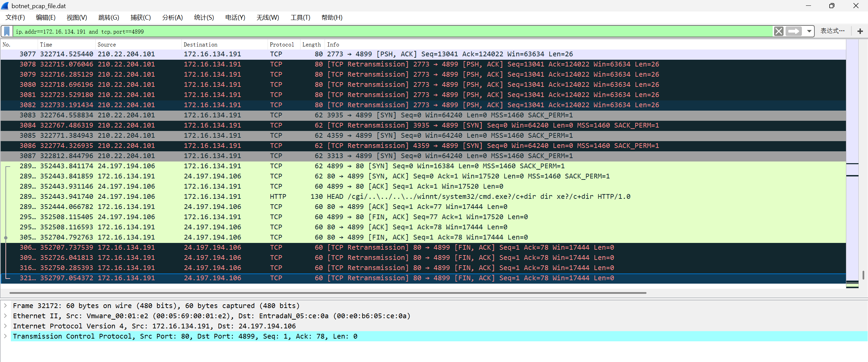Sort packets by the Protocol column header
868x362 pixels.
tap(284, 44)
